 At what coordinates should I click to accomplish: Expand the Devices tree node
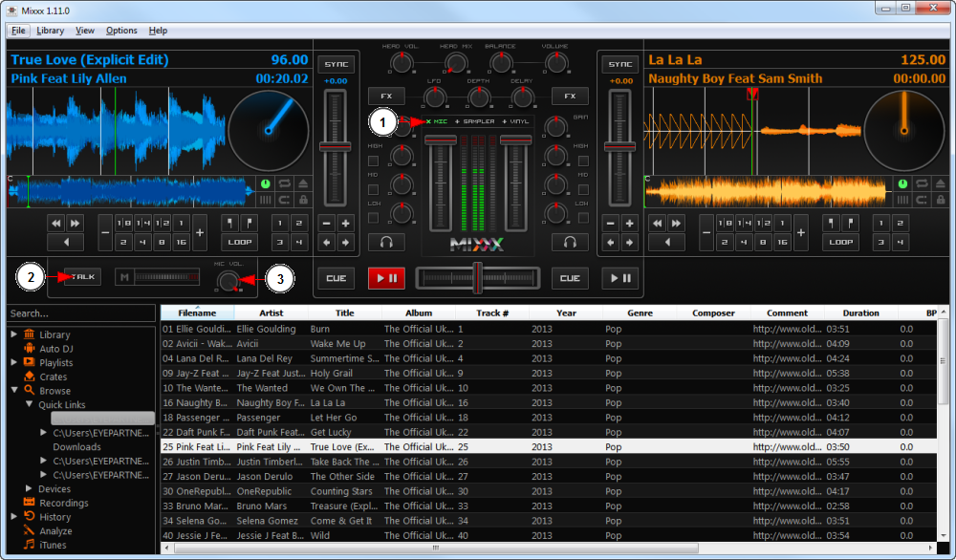29,488
